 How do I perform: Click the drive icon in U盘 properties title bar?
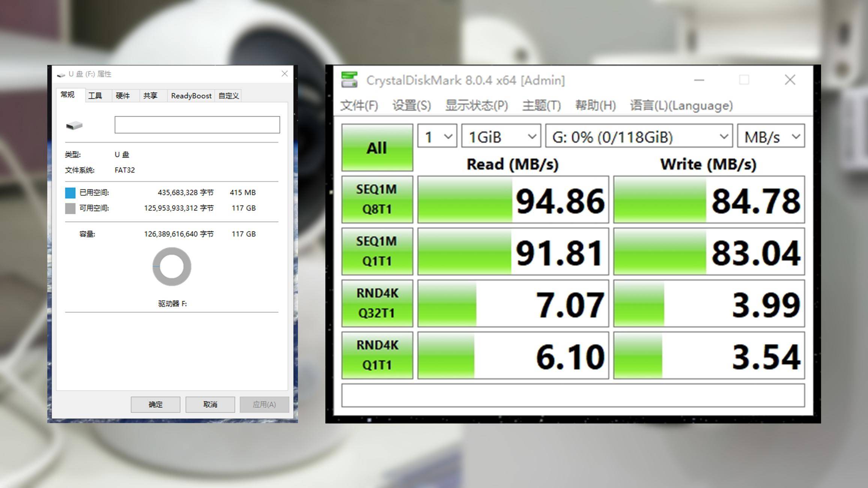[61, 75]
